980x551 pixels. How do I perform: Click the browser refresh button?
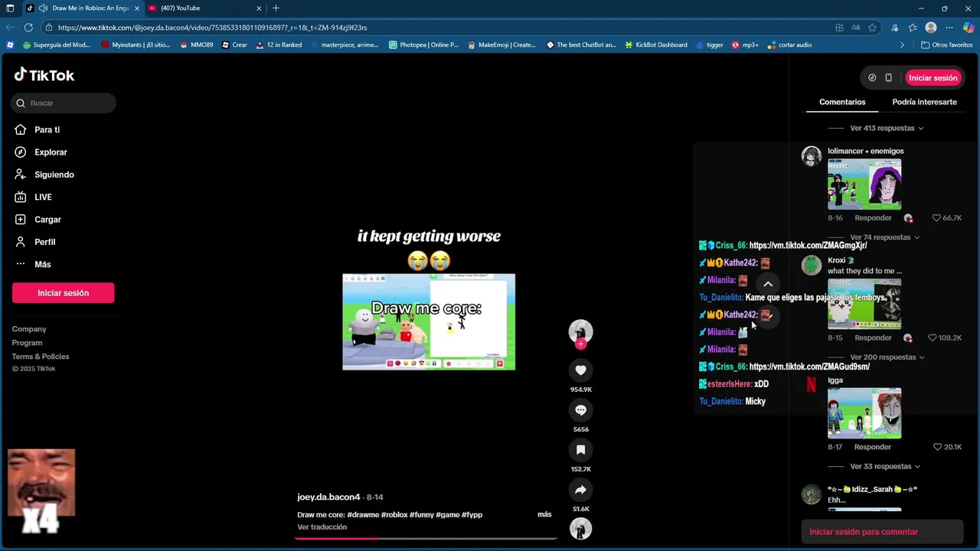coord(28,28)
